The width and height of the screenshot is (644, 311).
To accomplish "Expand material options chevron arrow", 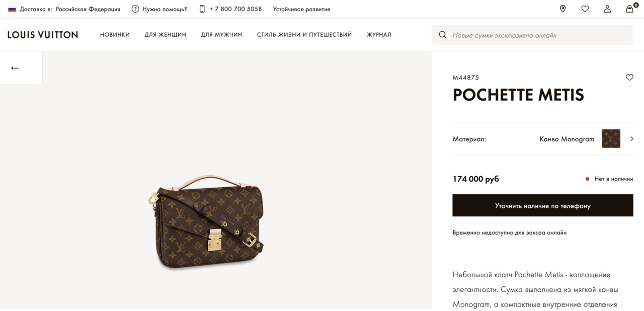I will (x=632, y=139).
